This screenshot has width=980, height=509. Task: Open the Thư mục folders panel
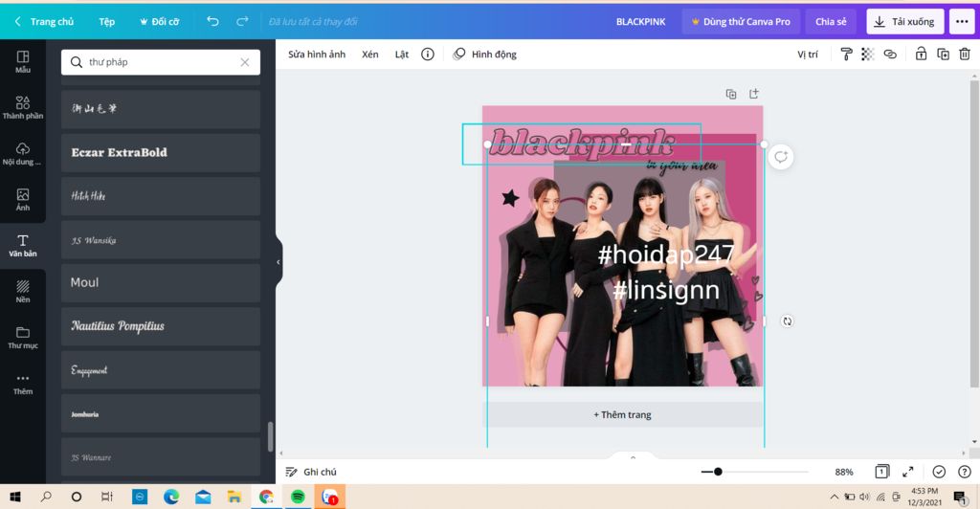click(x=23, y=337)
